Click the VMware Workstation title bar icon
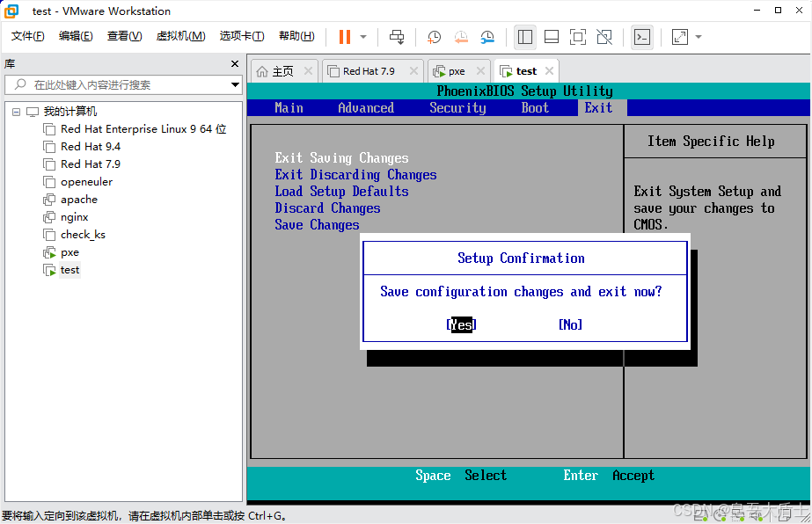 coord(11,11)
